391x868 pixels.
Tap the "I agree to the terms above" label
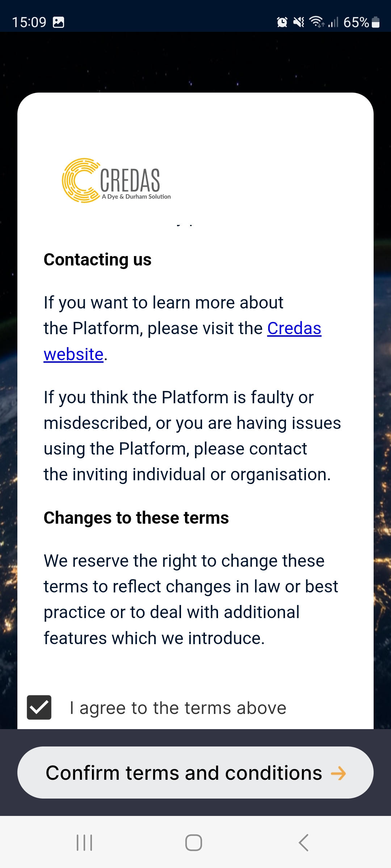click(x=178, y=708)
